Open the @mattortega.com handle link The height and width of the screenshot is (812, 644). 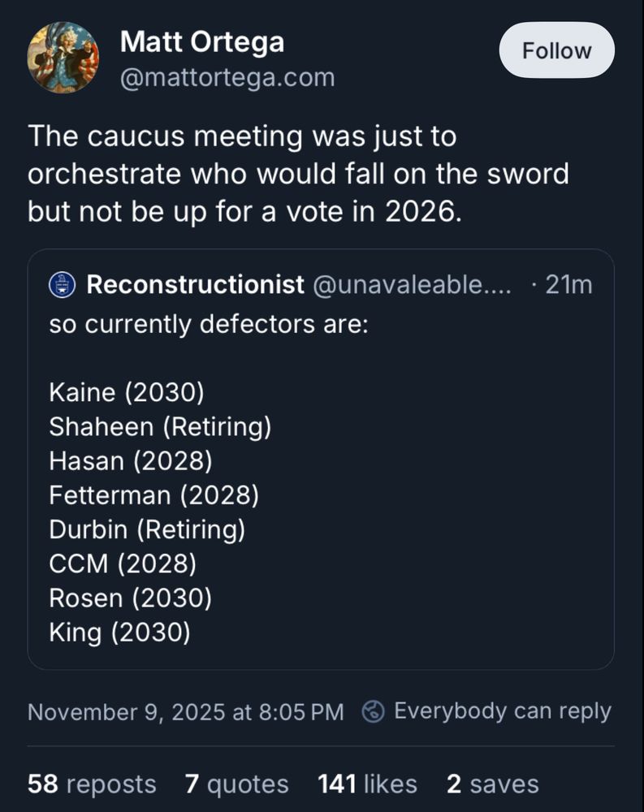(227, 78)
